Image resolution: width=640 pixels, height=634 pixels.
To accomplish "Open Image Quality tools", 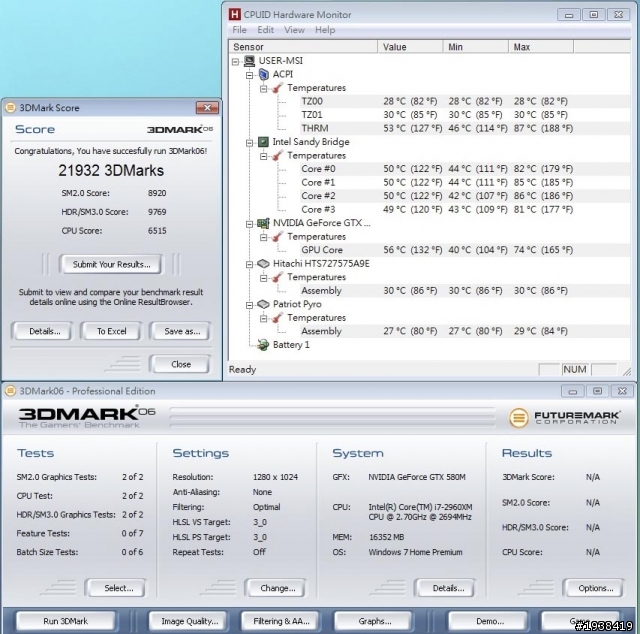I will coord(189,621).
